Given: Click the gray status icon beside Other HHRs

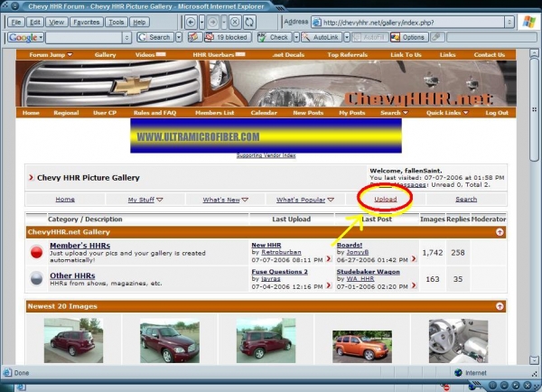Looking at the screenshot, I should pyautogui.click(x=36, y=281).
